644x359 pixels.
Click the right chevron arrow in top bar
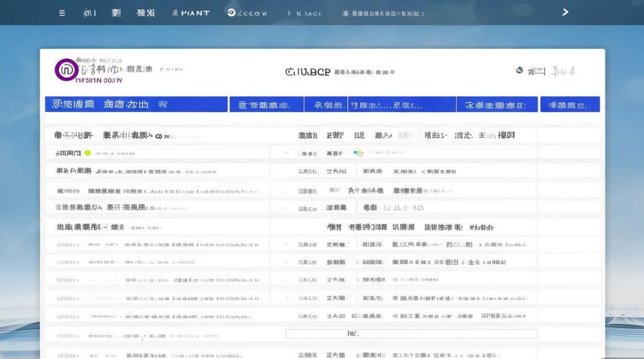point(565,12)
